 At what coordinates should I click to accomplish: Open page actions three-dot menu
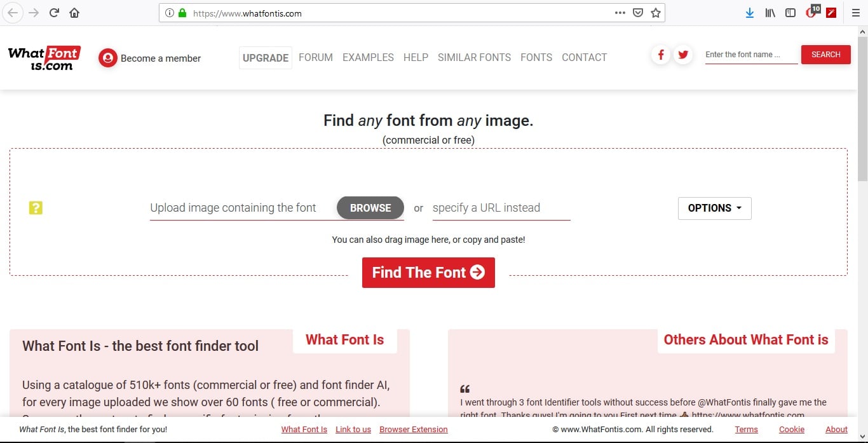coord(620,13)
